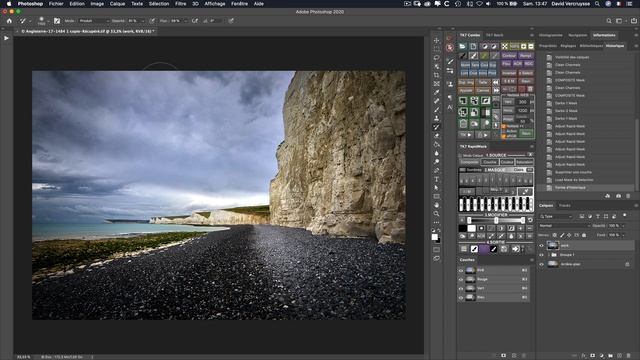The width and height of the screenshot is (640, 360).
Task: Click the reset arrow beside the Modifier slider
Action: 530,220
